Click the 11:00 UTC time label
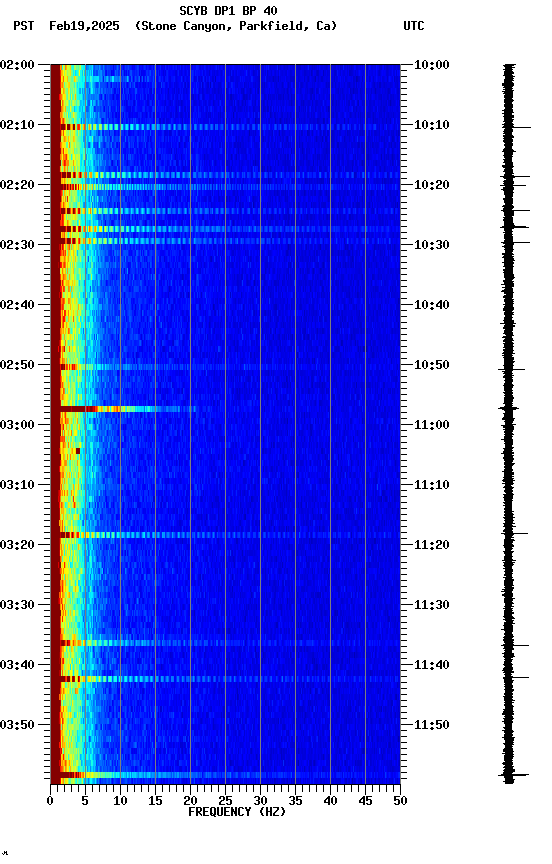Screen dimensions: 552x864 (431, 425)
